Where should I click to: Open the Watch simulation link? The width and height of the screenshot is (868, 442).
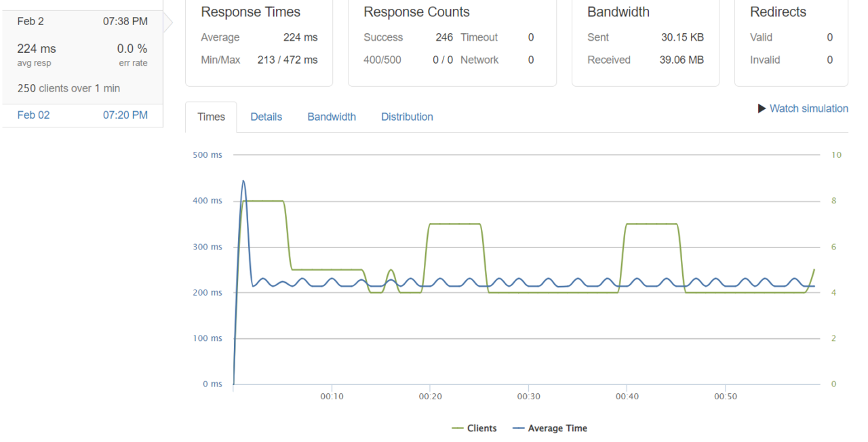pos(808,108)
